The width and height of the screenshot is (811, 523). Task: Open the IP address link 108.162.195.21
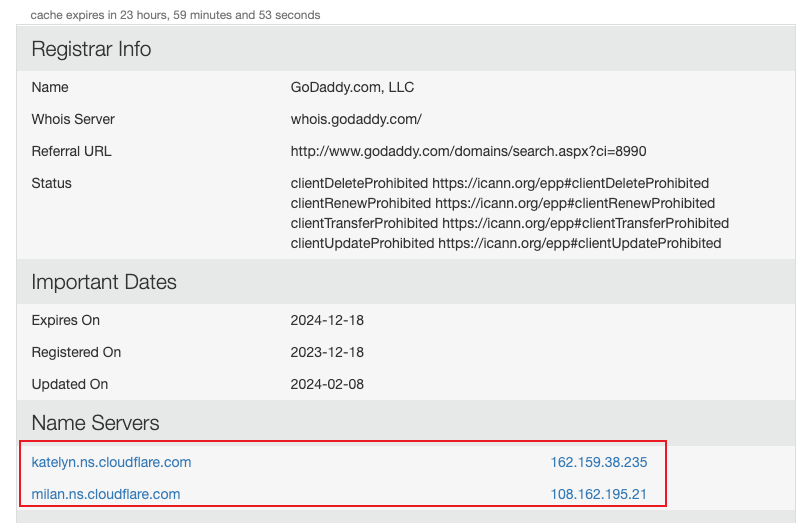598,494
